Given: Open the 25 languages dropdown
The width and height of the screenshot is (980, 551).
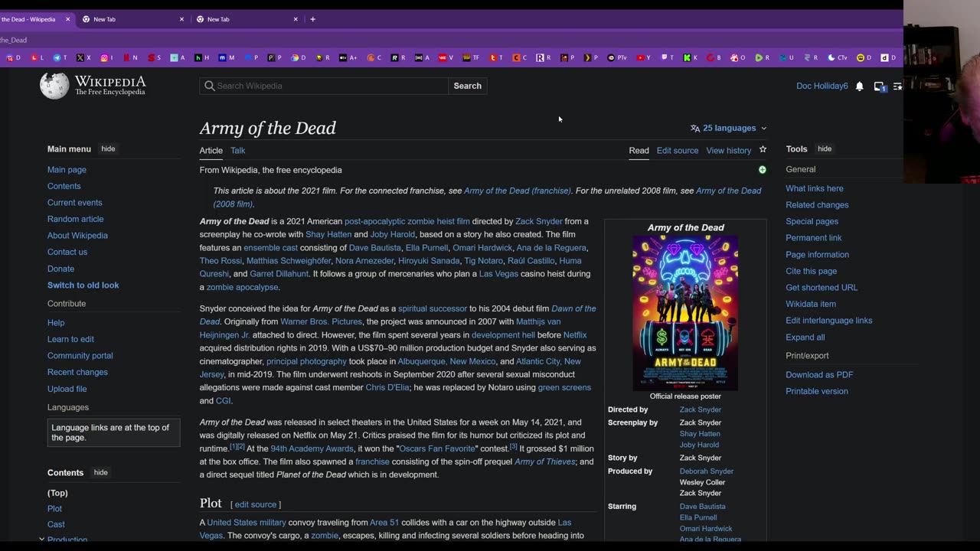Looking at the screenshot, I should coord(728,128).
